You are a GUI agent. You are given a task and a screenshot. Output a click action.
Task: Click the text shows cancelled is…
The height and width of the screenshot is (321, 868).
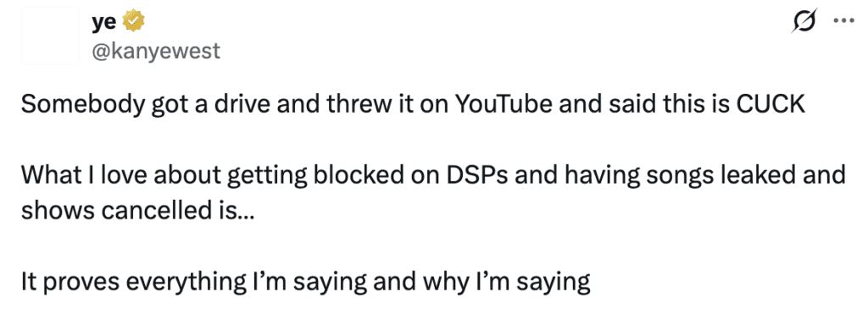pos(136,212)
